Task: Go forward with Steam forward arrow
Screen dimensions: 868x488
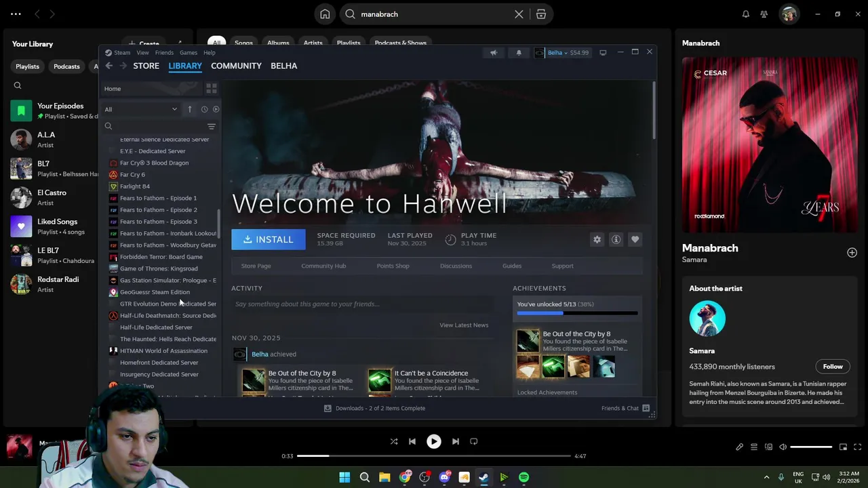Action: click(x=123, y=66)
